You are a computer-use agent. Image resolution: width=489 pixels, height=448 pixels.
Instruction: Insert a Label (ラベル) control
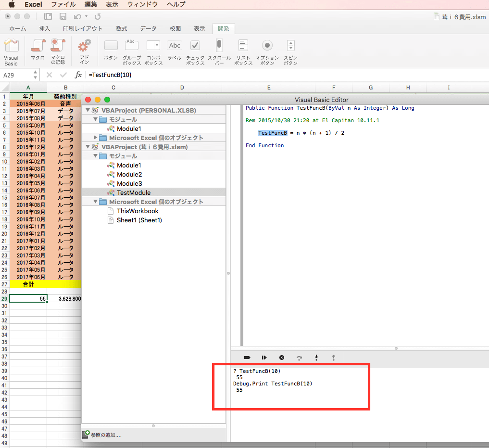[x=175, y=46]
